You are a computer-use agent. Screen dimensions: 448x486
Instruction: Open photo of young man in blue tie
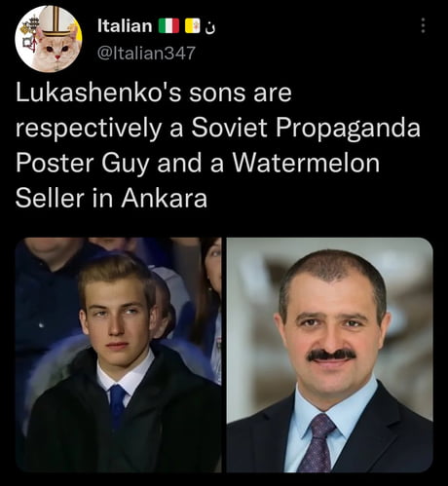click(x=119, y=355)
